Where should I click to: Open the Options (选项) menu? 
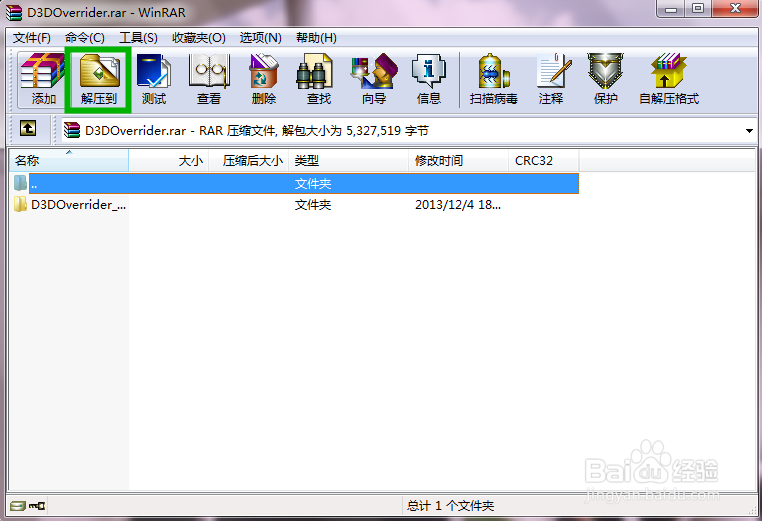pyautogui.click(x=260, y=38)
